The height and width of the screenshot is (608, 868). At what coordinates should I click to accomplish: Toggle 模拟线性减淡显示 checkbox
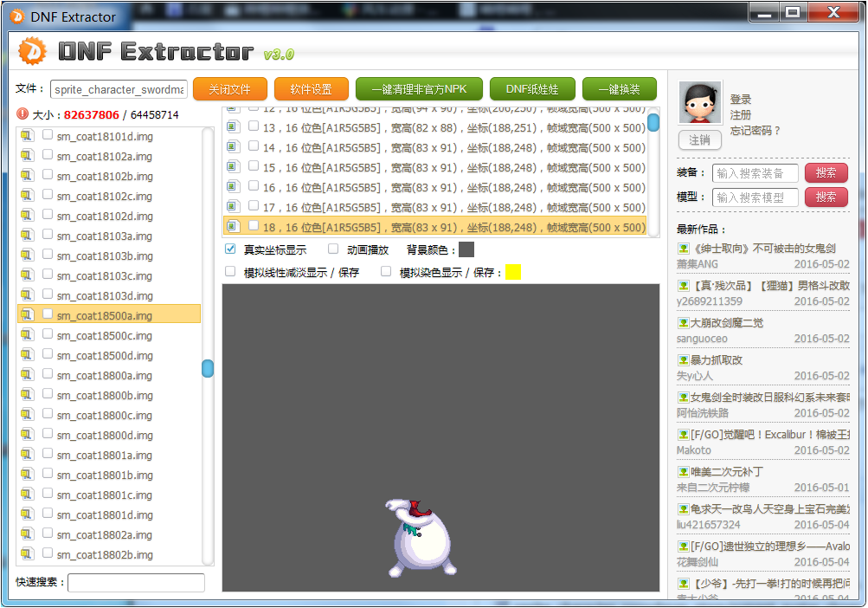coord(230,272)
